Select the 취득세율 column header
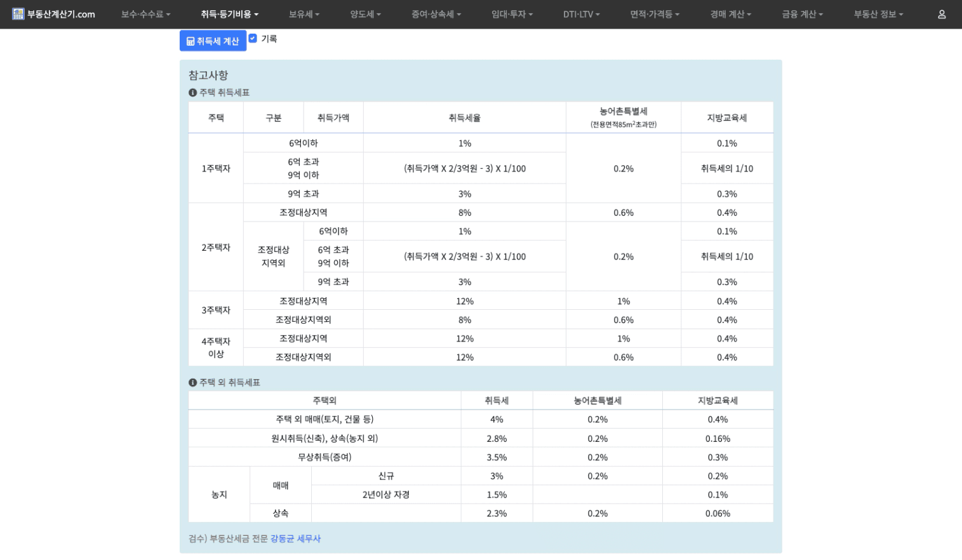The width and height of the screenshot is (962, 560). click(464, 118)
